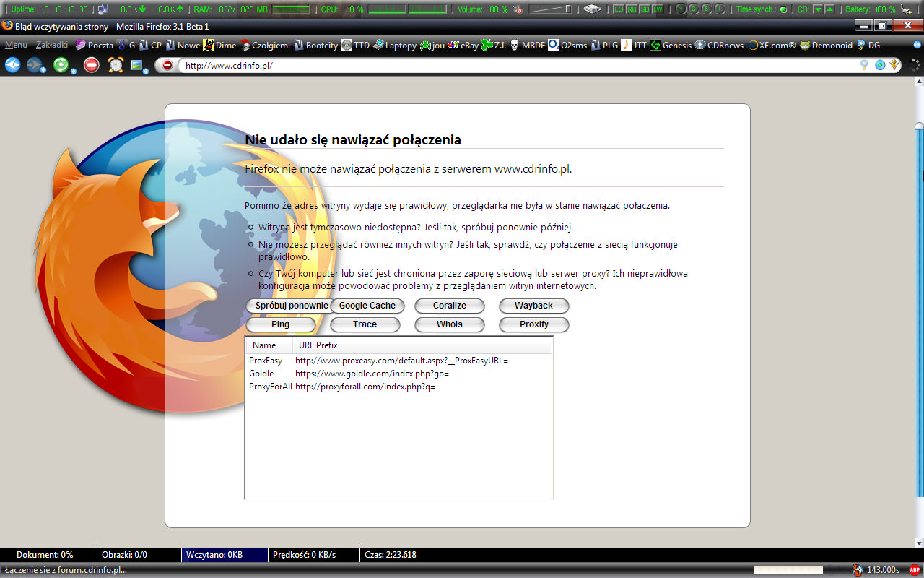The height and width of the screenshot is (578, 924).
Task: Open the PLG bookmark
Action: pyautogui.click(x=604, y=45)
